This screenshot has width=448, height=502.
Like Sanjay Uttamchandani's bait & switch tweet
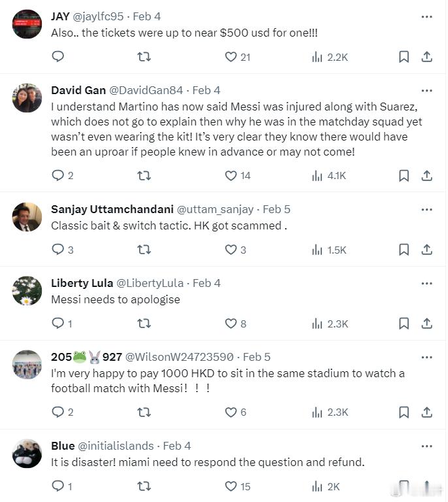coord(231,249)
